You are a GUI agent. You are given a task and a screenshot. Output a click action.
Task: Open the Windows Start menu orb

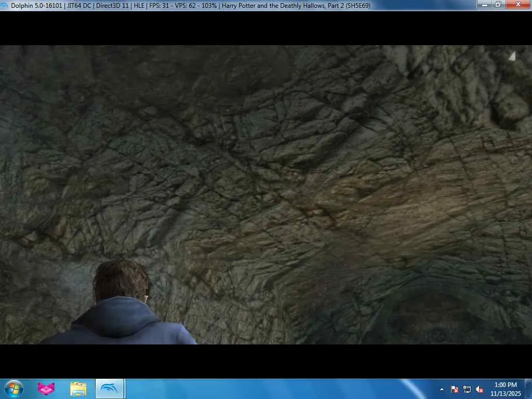click(14, 389)
